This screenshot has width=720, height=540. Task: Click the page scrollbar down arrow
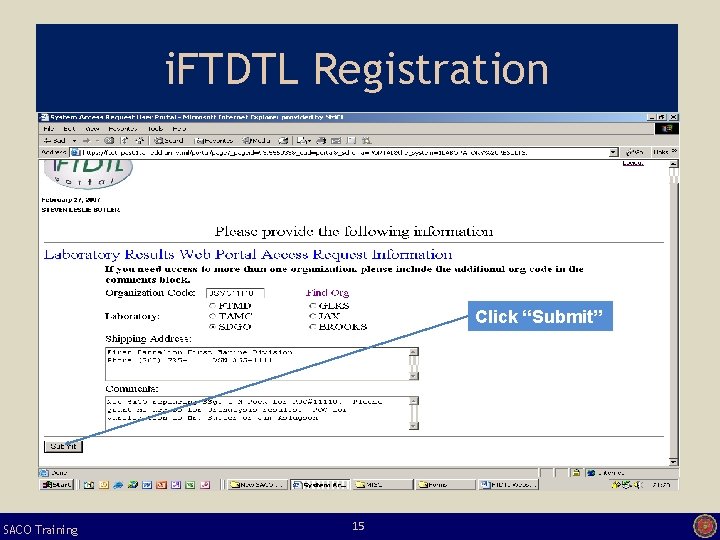[674, 462]
